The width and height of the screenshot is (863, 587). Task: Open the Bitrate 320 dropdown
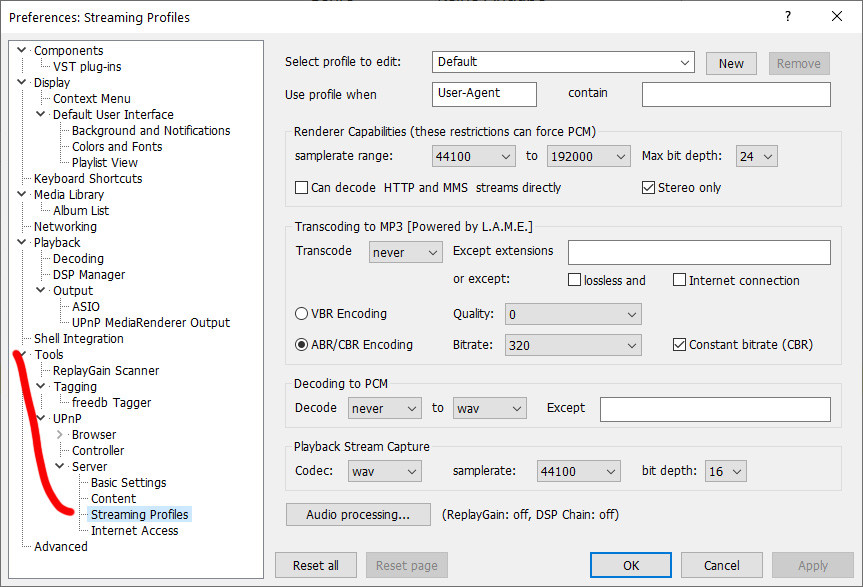pos(572,345)
